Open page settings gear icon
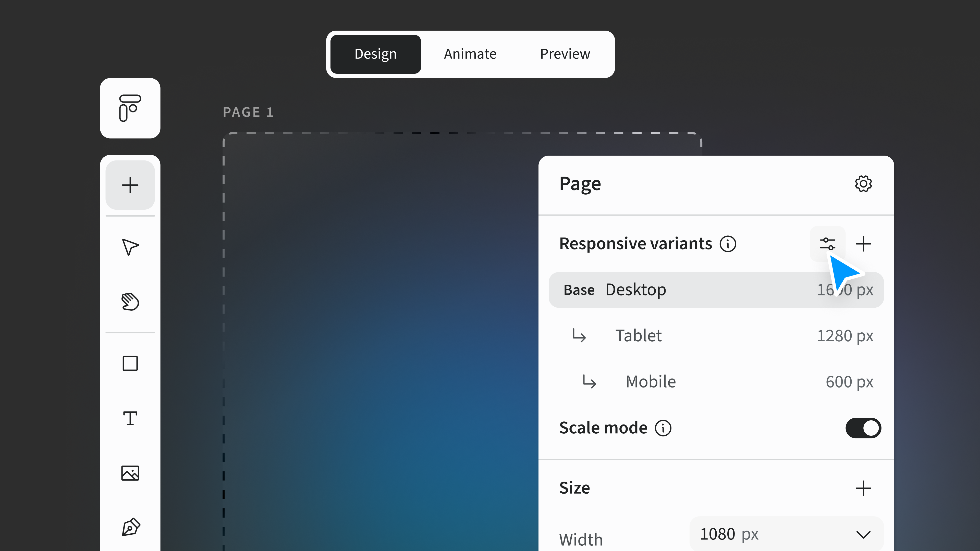 (863, 184)
